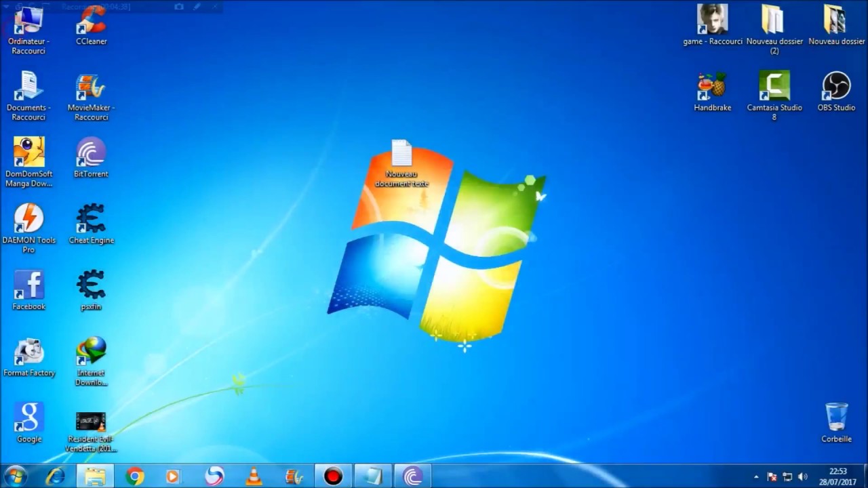This screenshot has height=488, width=868.
Task: Launch Google Chrome from the taskbar
Action: coord(134,476)
